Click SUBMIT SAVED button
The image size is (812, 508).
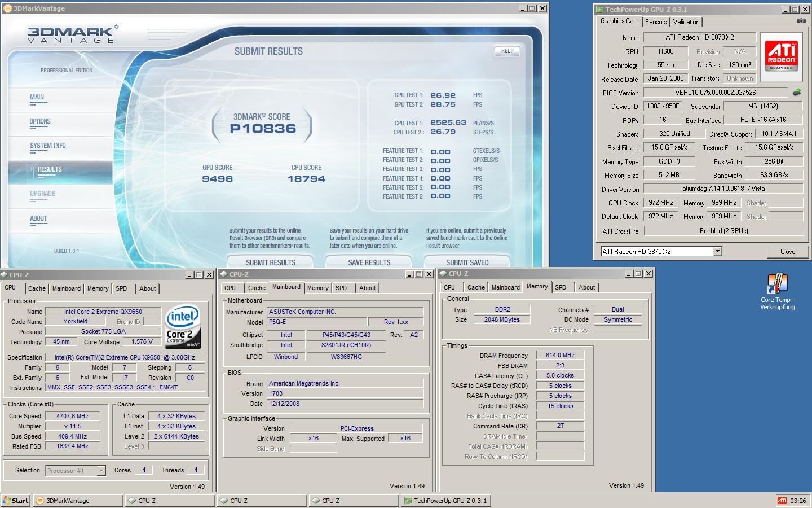pos(467,262)
